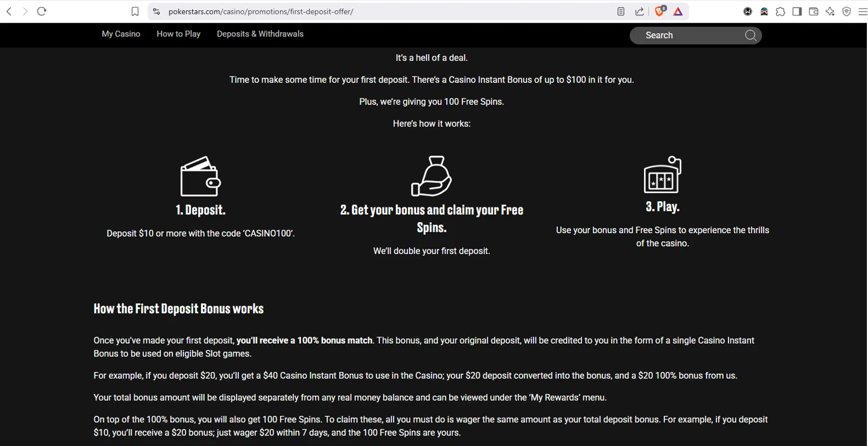
Task: Click the '1. Deposit.' heading
Action: click(201, 210)
